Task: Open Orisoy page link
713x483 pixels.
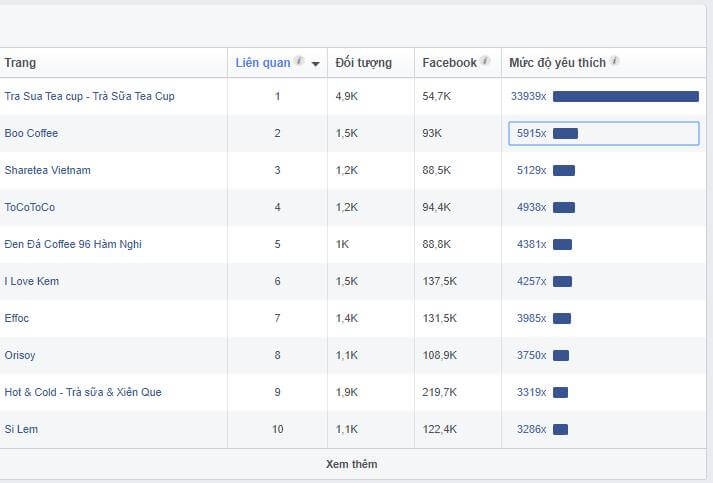Action: 20,355
